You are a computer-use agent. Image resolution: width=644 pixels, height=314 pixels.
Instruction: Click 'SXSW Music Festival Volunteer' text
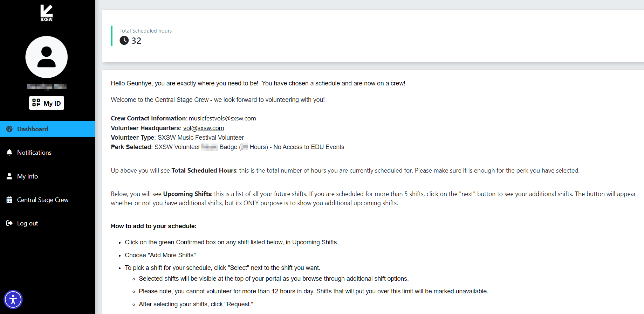(x=201, y=138)
